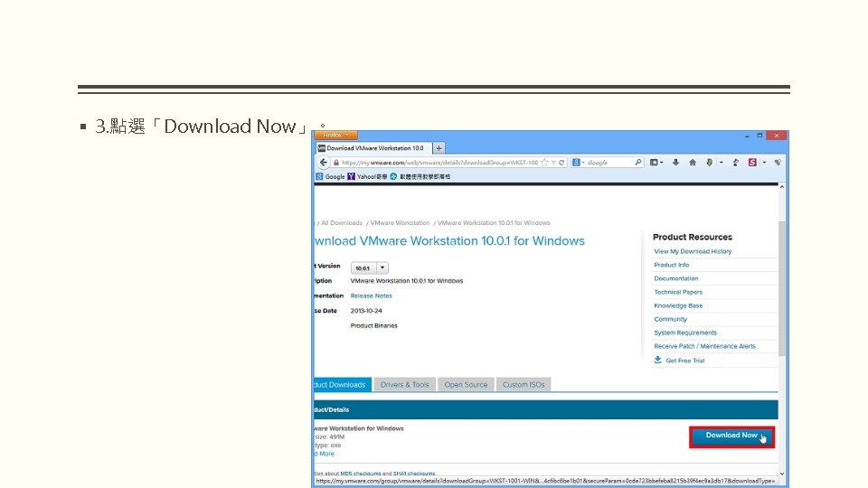Open the Release Notes link
868x488 pixels.
click(x=371, y=296)
